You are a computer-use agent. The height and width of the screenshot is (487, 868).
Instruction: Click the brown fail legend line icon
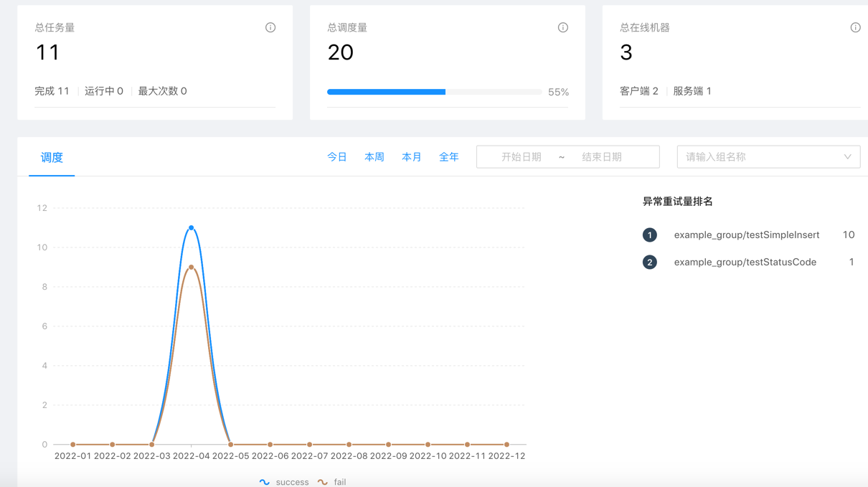(x=323, y=482)
